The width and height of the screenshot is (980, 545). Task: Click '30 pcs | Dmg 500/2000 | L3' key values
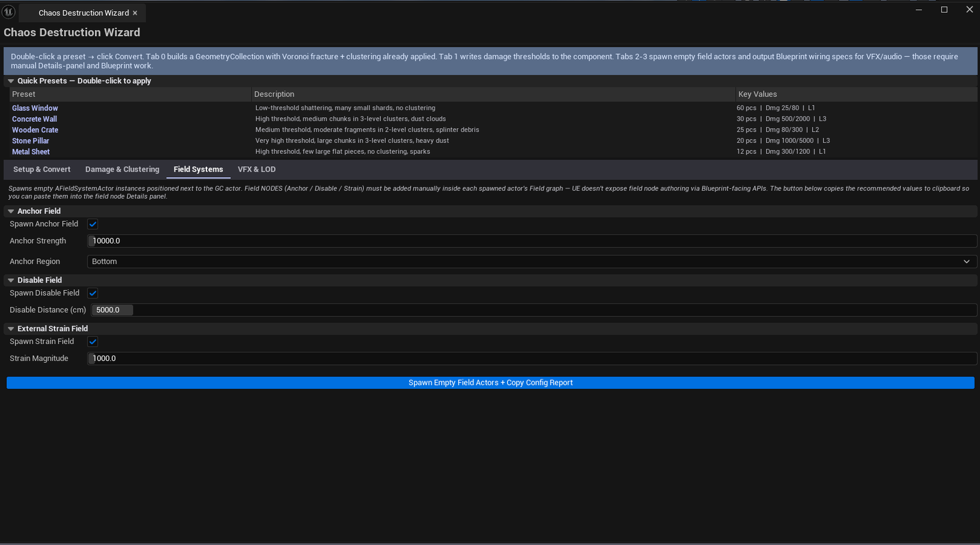click(781, 119)
